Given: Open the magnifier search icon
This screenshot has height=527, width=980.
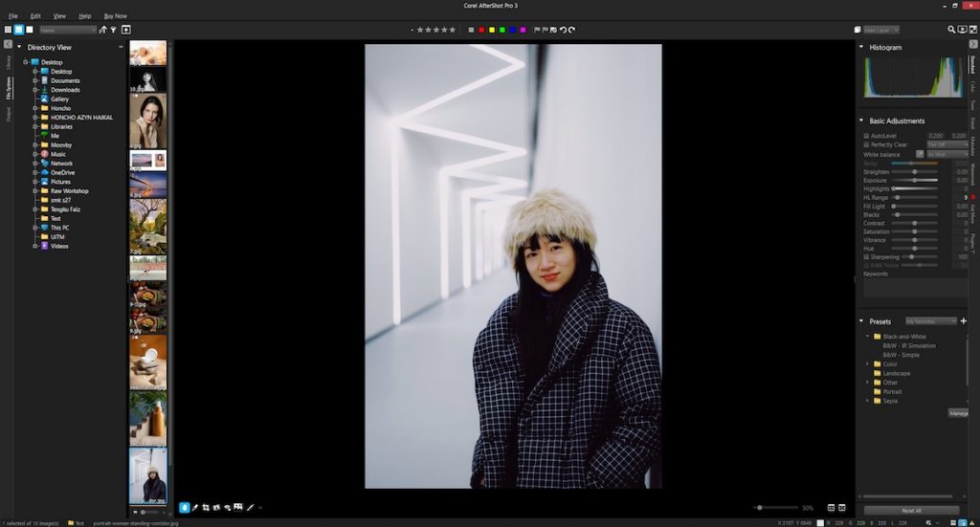Looking at the screenshot, I should point(950,30).
